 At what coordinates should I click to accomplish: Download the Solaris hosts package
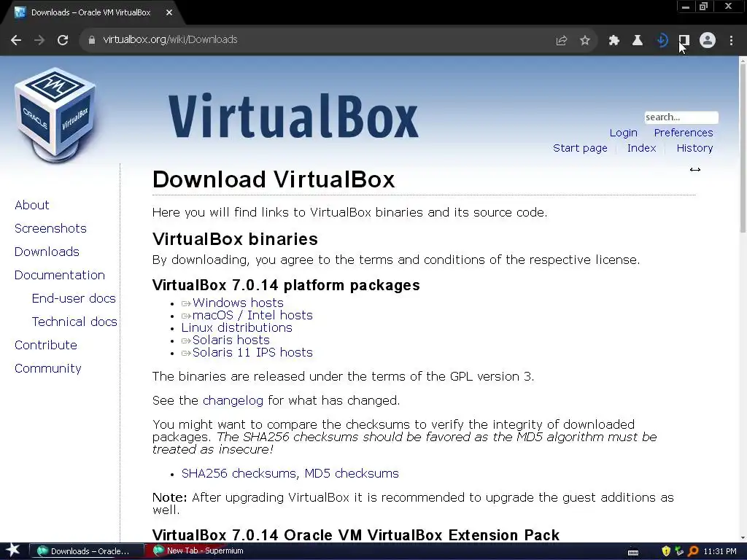(231, 340)
